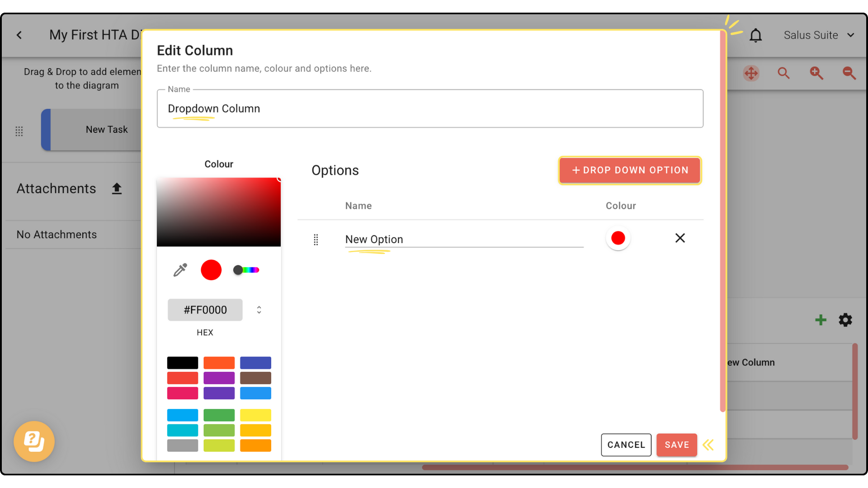The height and width of the screenshot is (488, 868).
Task: Select the green colour swatch
Action: tap(219, 415)
